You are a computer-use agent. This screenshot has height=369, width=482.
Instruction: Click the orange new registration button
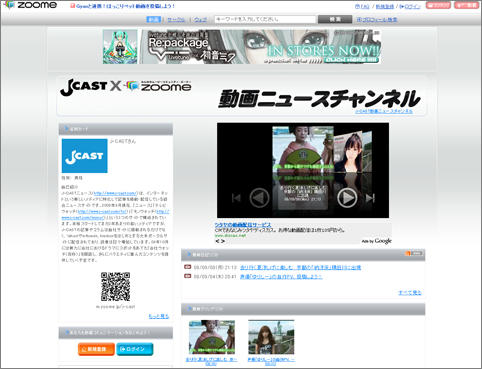(96, 349)
